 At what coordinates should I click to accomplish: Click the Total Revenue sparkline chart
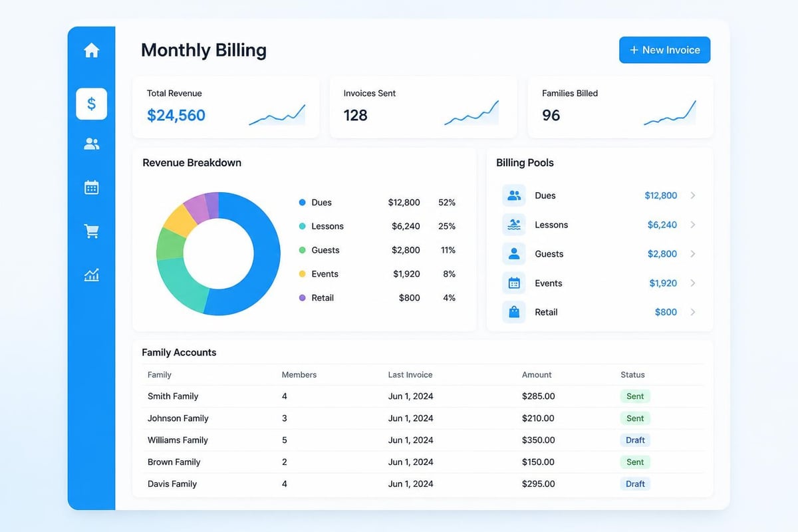[277, 114]
